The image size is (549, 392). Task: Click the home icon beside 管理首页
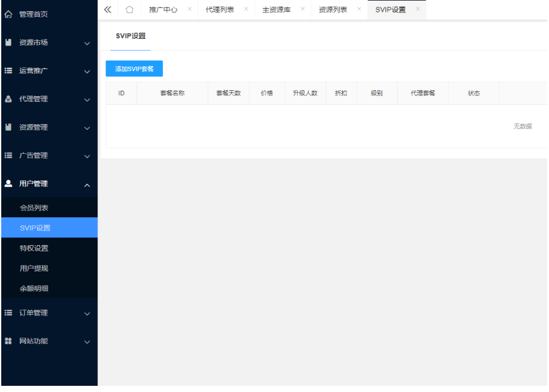click(x=9, y=14)
